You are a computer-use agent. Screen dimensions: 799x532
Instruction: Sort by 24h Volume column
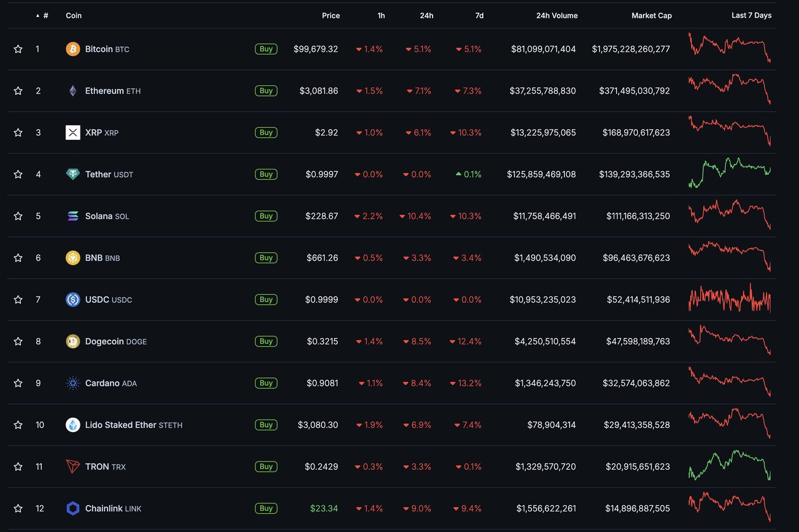[x=557, y=16]
